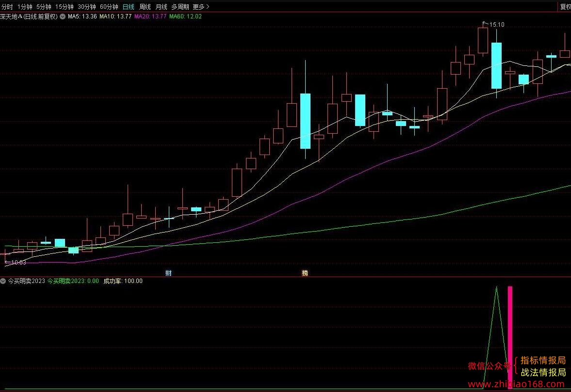This screenshot has width=571, height=392.
Task: Click the 榜 ranking event marker
Action: [305, 273]
